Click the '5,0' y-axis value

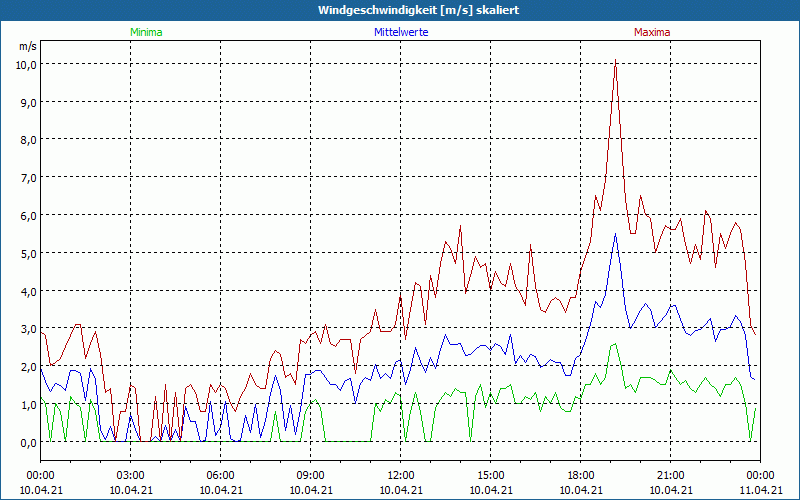29,253
